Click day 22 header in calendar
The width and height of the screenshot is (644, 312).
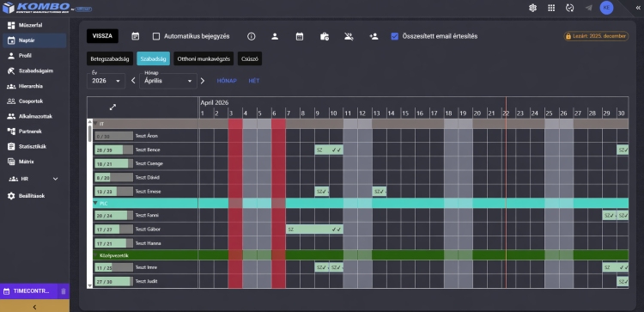(x=506, y=113)
